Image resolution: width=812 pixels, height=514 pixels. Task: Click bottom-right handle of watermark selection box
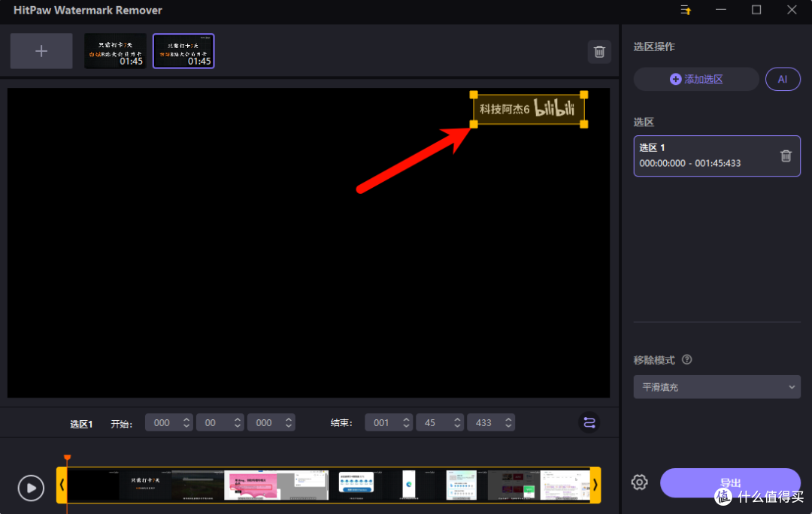click(x=584, y=124)
